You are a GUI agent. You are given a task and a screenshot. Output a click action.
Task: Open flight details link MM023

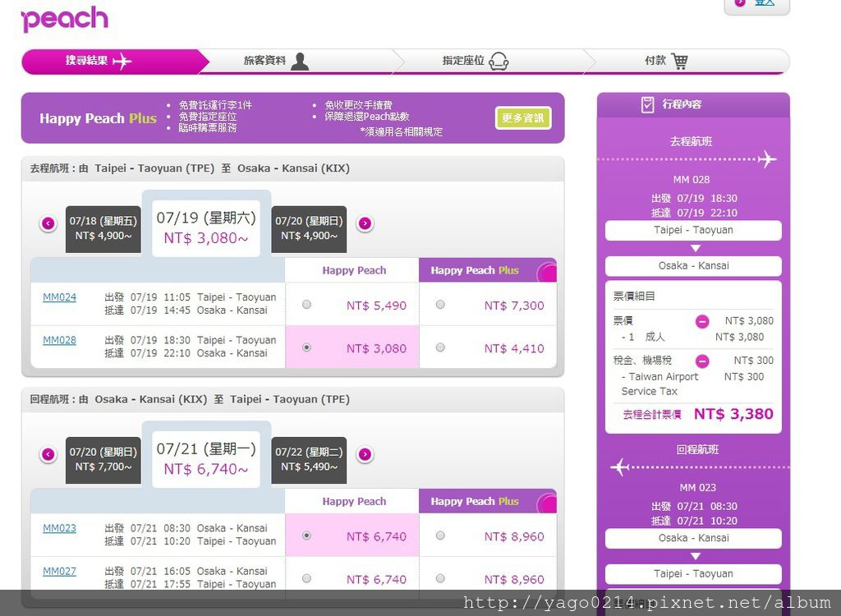pos(59,528)
